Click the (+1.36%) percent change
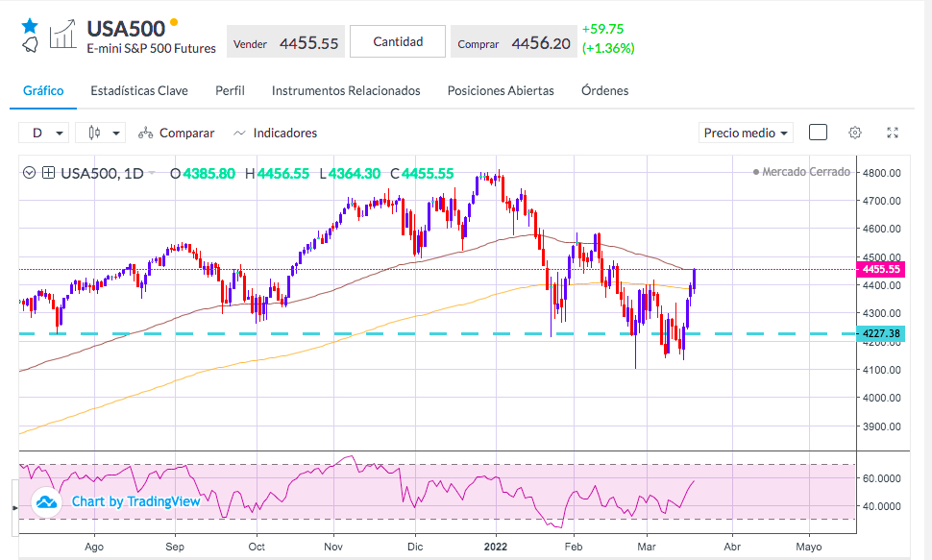932x560 pixels. 608,48
